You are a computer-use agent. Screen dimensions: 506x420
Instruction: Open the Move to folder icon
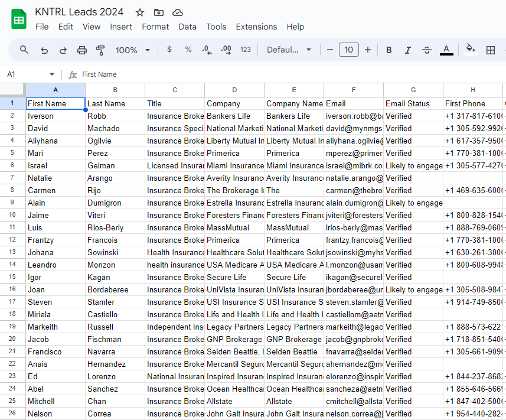(158, 12)
